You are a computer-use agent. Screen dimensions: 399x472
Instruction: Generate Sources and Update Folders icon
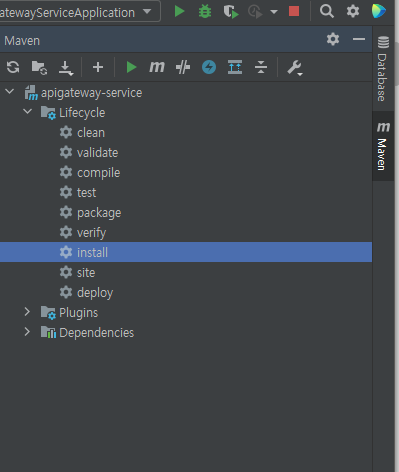[39, 68]
